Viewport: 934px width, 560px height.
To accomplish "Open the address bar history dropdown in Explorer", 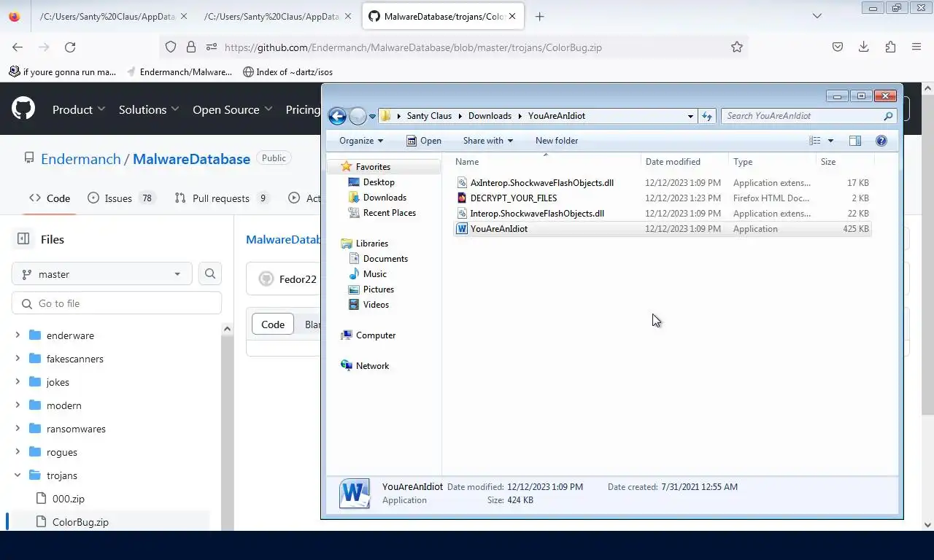I will coord(690,116).
